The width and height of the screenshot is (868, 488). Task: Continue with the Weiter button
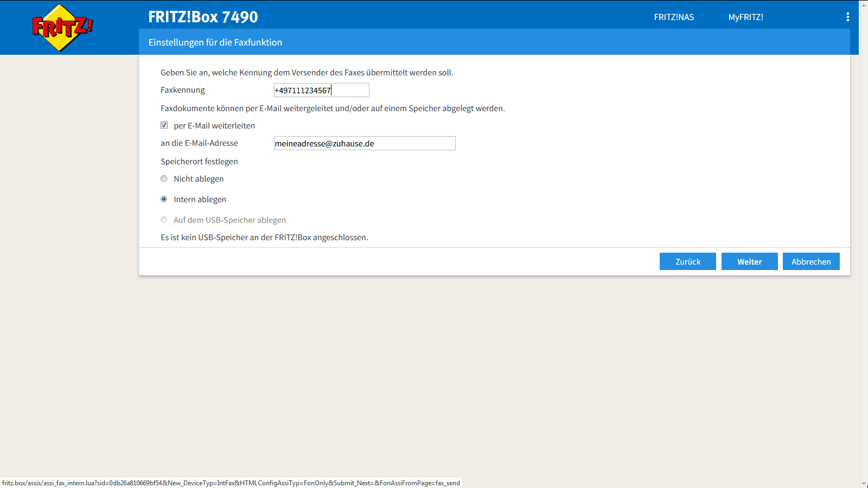(750, 261)
